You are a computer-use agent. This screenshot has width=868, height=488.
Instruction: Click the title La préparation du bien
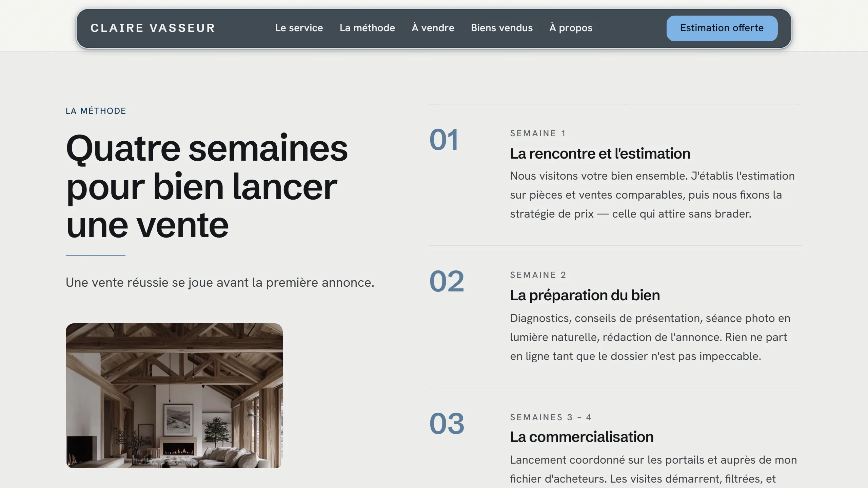585,295
